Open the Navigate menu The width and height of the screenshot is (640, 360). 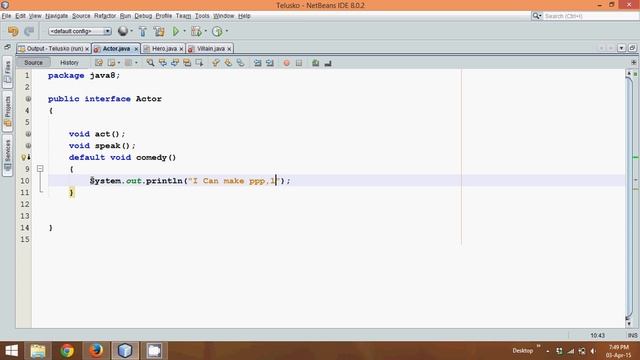[x=56, y=16]
